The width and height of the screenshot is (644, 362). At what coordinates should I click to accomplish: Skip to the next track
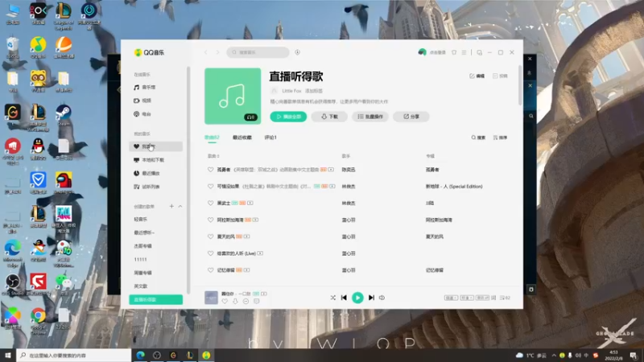pos(371,298)
